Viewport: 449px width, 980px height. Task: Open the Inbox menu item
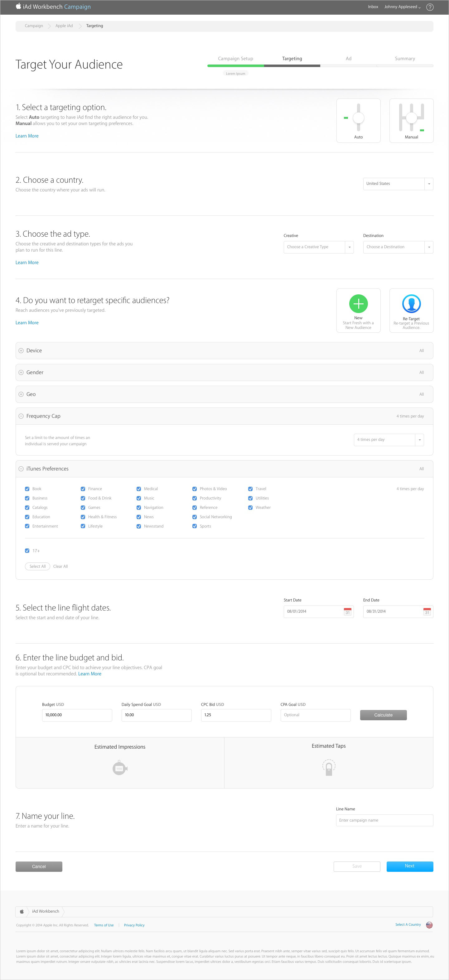[x=373, y=7]
